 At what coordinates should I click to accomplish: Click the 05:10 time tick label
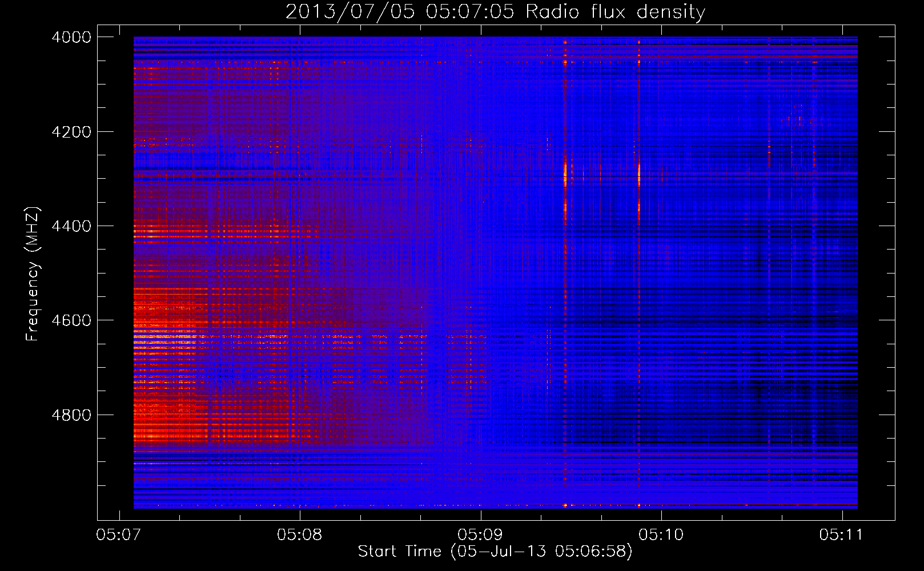point(661,534)
